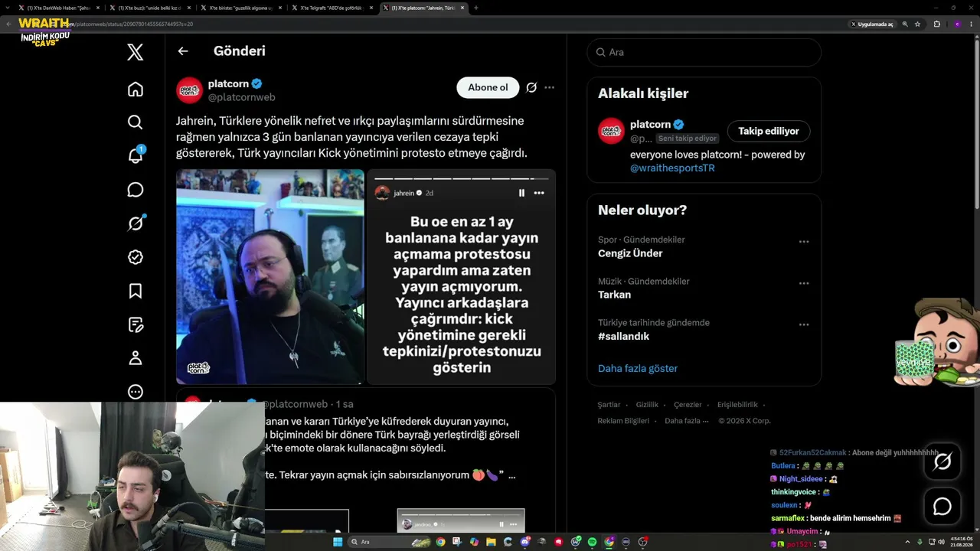The width and height of the screenshot is (980, 551).
Task: Open File Explorer from the taskbar
Action: click(491, 542)
